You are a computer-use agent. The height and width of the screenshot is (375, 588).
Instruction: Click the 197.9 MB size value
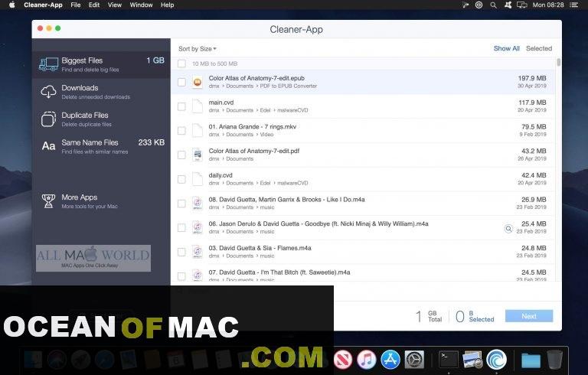click(532, 78)
